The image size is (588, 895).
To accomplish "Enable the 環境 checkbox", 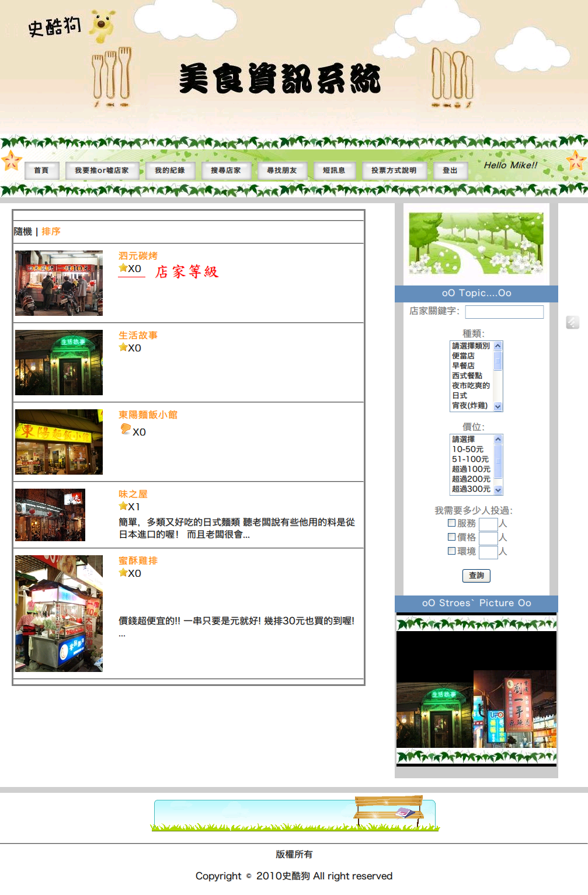I will coord(451,551).
